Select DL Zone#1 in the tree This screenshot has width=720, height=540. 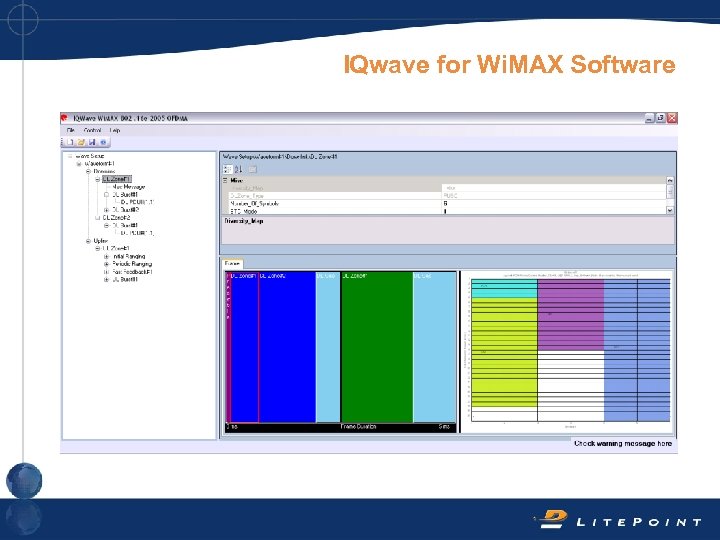[x=117, y=179]
